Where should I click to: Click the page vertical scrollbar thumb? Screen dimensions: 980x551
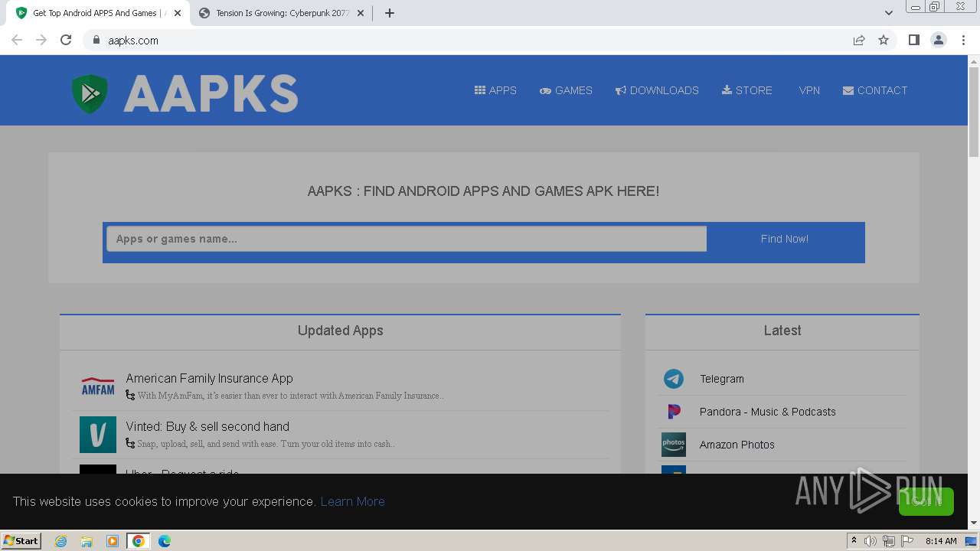[974, 111]
